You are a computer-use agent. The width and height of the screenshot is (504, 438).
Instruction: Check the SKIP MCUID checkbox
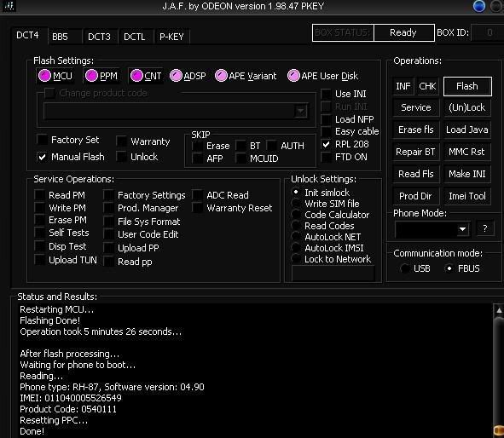point(240,158)
